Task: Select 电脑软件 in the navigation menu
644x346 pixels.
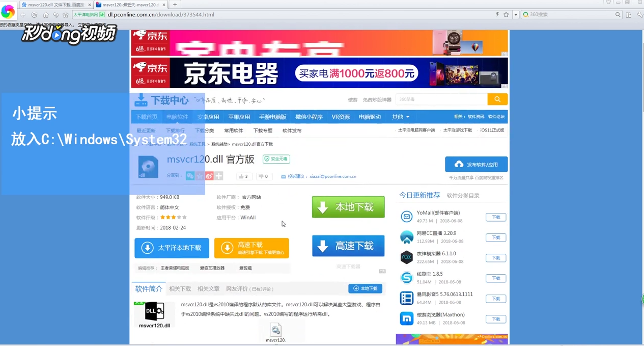Action: click(177, 117)
